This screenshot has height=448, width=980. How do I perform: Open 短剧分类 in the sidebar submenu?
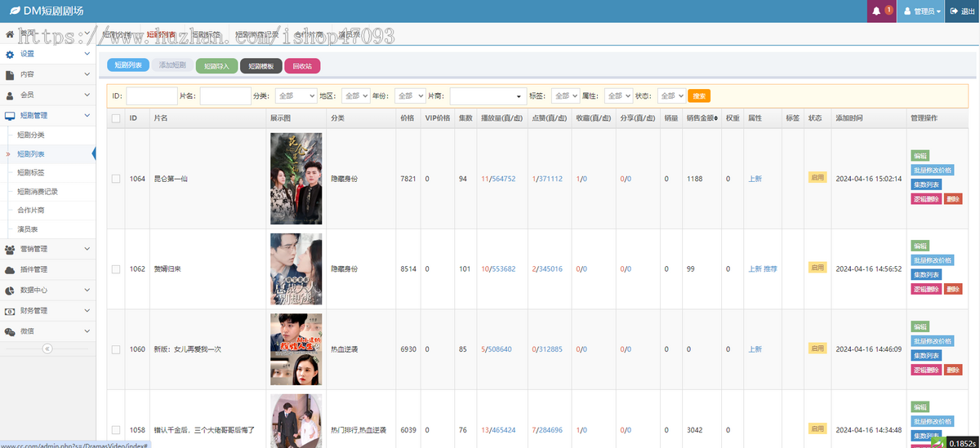(31, 135)
